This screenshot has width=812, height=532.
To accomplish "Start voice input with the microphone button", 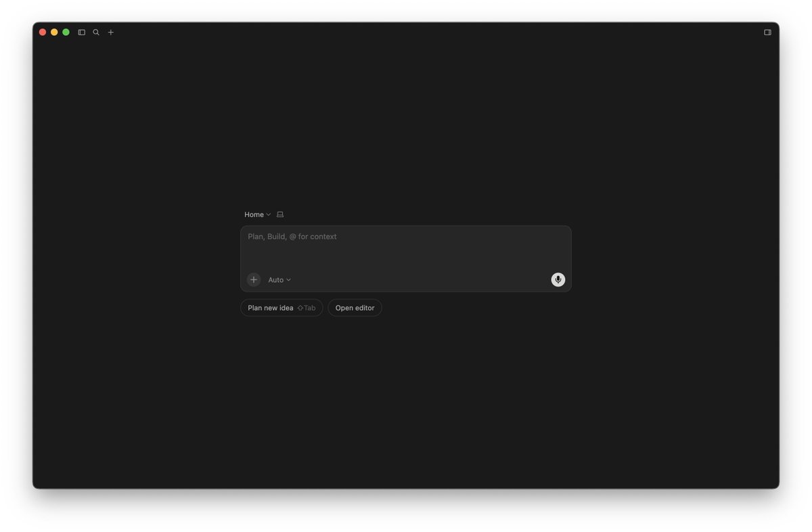I will pyautogui.click(x=558, y=280).
